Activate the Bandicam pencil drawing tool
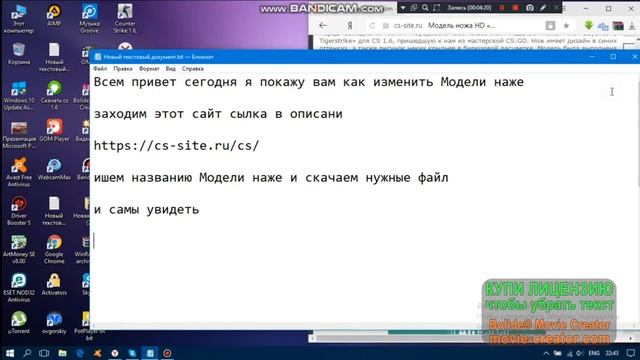Viewport: 640px width, 360px height. tap(543, 8)
